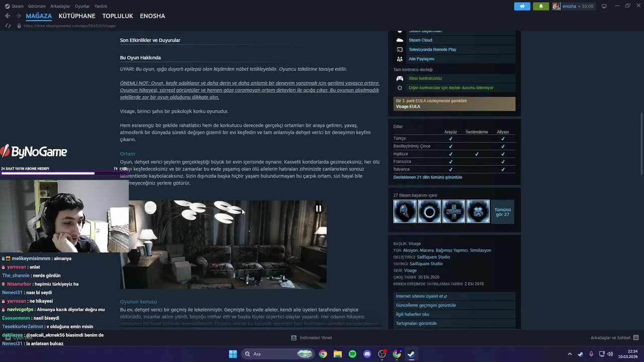Click the Remote Play cast icon
Viewport: 644px width, 362px height.
(399, 50)
